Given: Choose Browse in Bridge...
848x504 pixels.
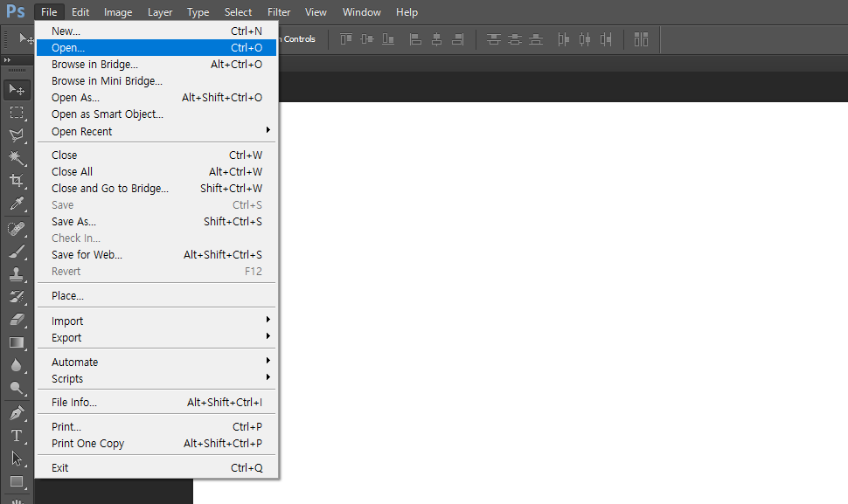Looking at the screenshot, I should pos(156,65).
